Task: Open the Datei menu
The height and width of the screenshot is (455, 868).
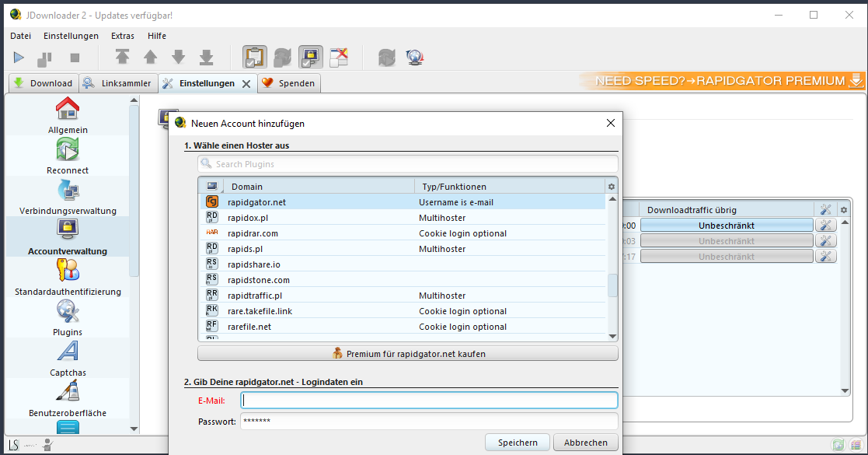Action: 20,36
